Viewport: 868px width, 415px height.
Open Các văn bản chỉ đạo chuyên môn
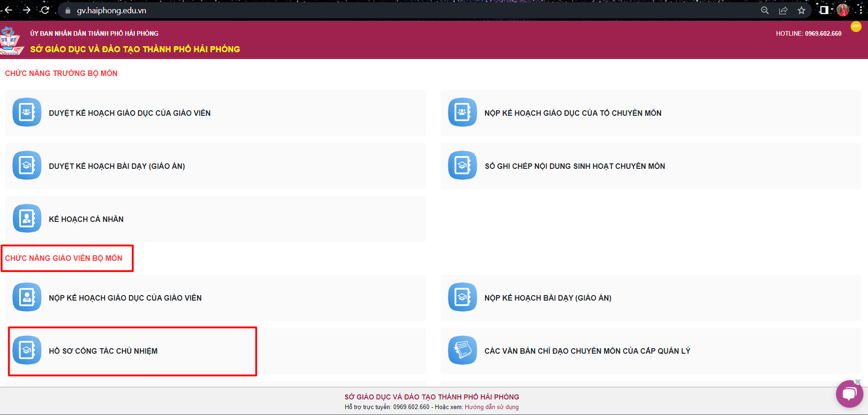[587, 351]
